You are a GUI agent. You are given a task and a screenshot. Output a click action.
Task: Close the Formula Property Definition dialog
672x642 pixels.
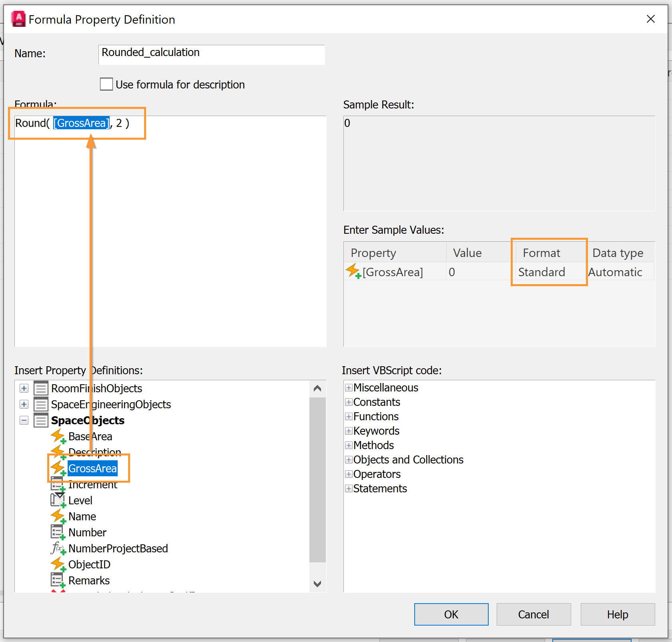pos(651,19)
